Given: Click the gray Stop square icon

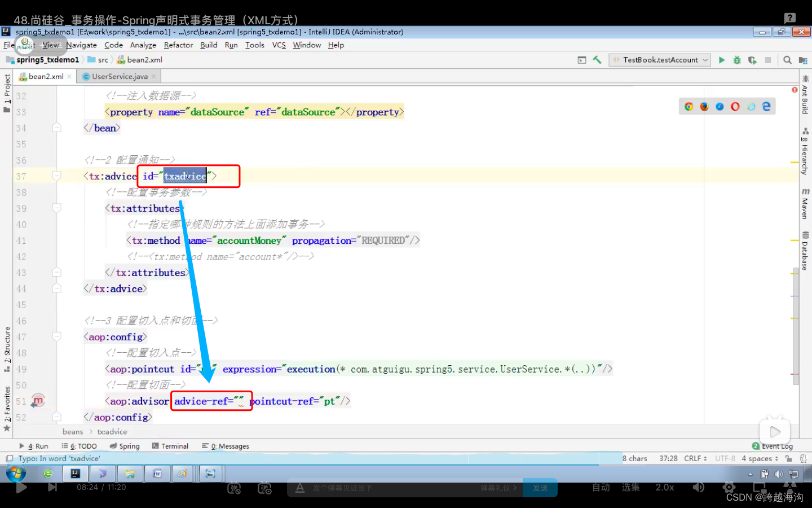Looking at the screenshot, I should pyautogui.click(x=767, y=60).
